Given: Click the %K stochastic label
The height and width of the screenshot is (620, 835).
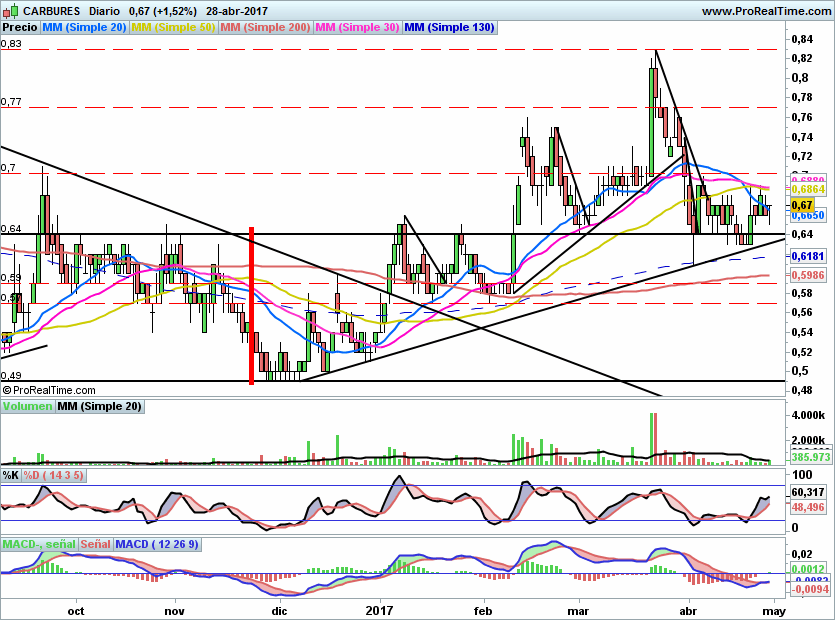Looking at the screenshot, I should (11, 475).
